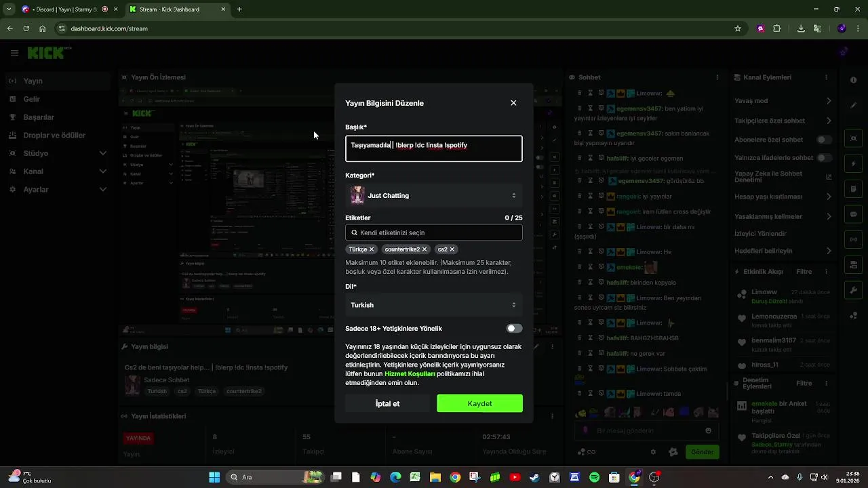
Task: Open Sohbet panel three-dot options
Action: pos(717,77)
